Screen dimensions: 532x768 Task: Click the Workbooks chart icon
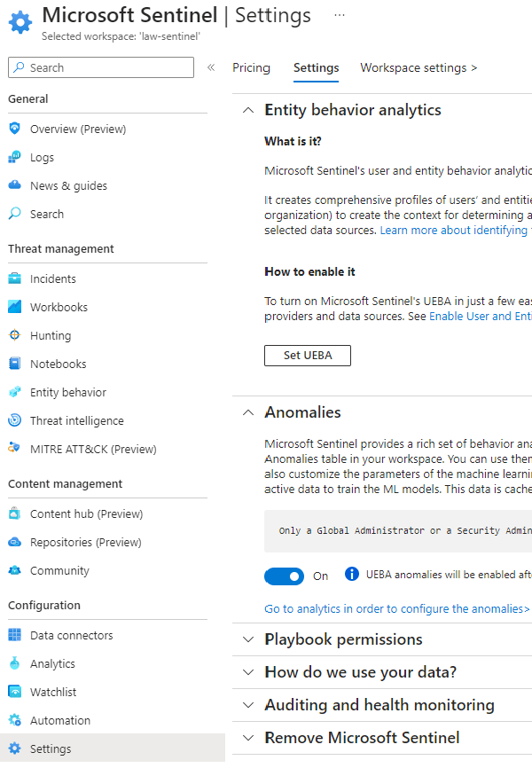(14, 307)
